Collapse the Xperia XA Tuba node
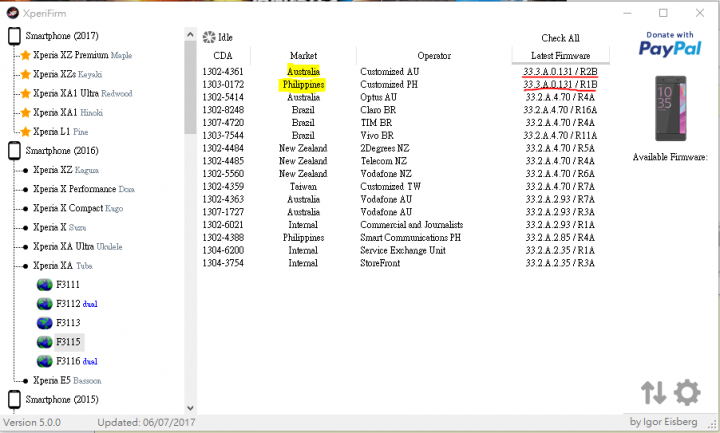This screenshot has width=720, height=433. [x=62, y=266]
